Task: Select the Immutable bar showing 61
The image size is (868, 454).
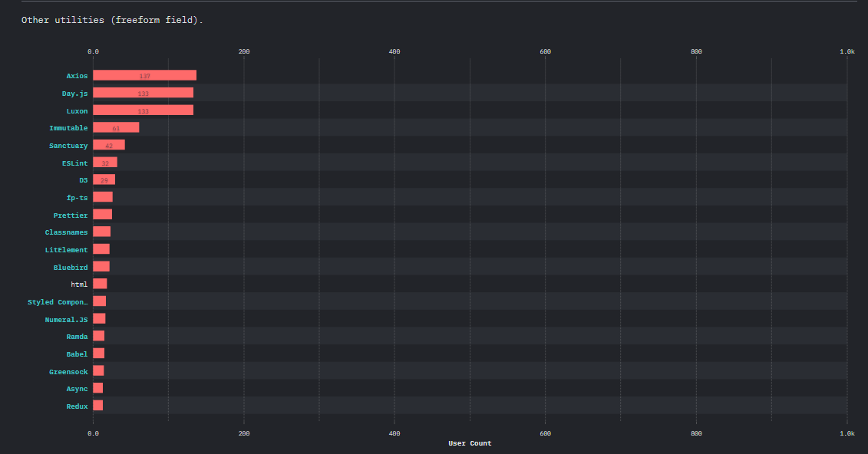Action: pos(116,128)
